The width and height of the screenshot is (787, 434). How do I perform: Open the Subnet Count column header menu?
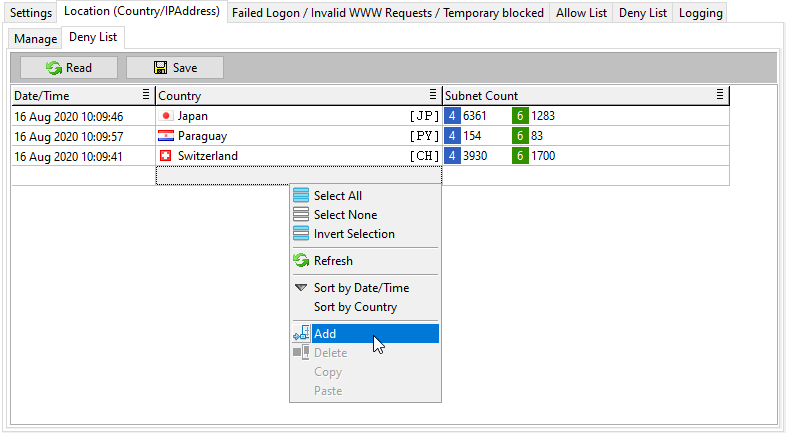(720, 94)
